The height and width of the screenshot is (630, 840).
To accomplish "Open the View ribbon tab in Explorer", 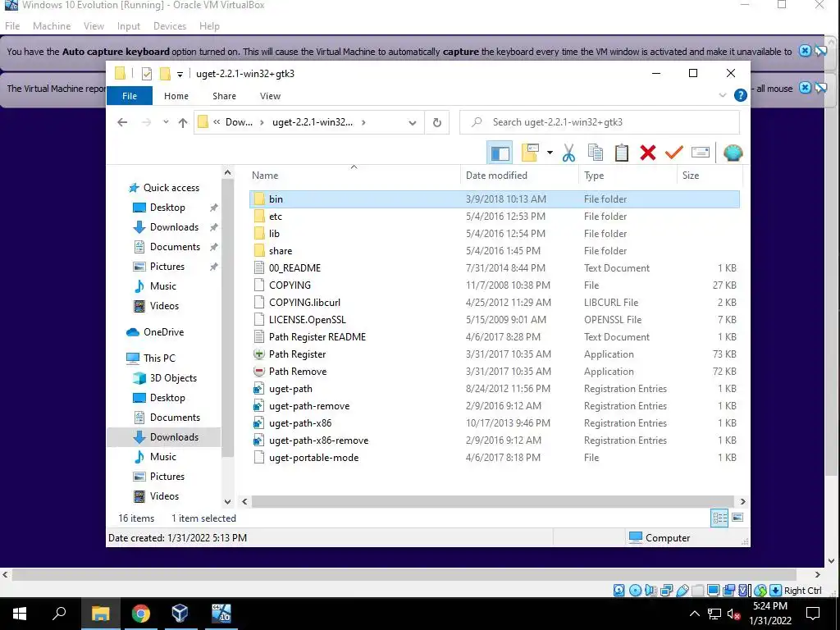I will (270, 96).
